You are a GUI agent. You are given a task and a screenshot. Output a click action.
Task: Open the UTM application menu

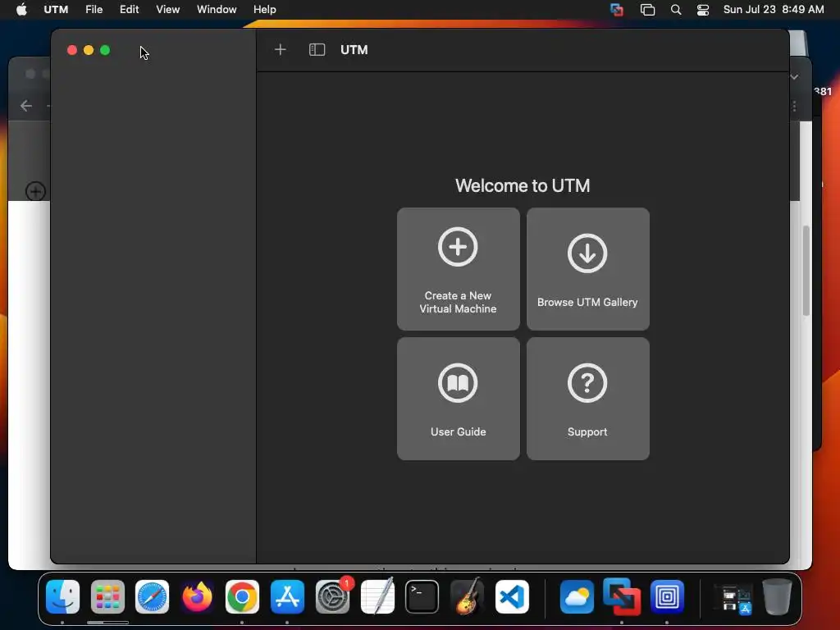[56, 10]
